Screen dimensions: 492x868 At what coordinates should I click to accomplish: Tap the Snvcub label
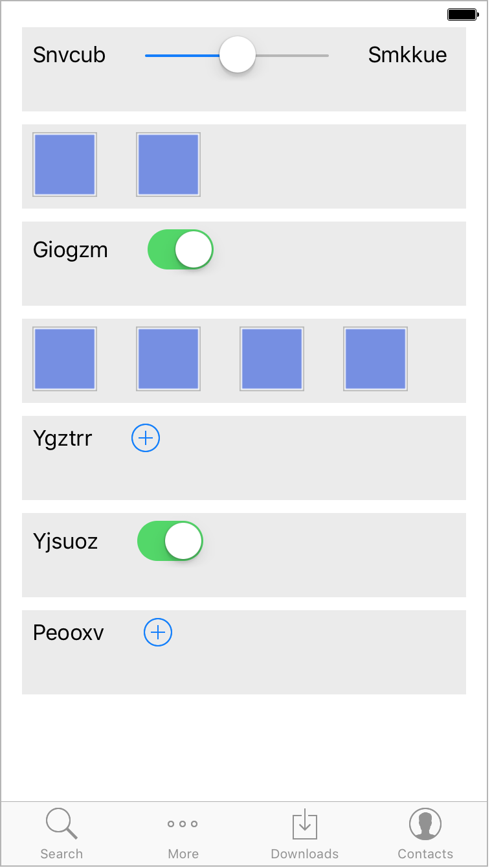point(69,55)
